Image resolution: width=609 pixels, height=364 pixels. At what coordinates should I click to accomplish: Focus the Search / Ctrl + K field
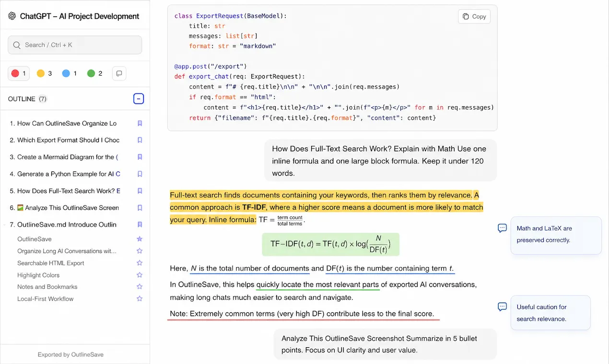75,45
